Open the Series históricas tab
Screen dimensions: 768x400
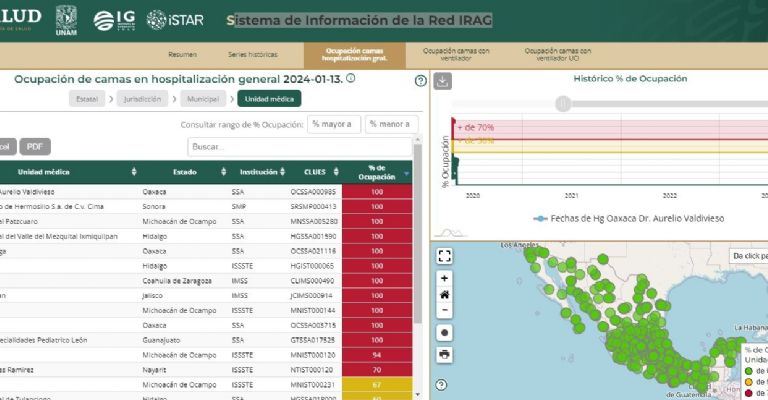252,54
